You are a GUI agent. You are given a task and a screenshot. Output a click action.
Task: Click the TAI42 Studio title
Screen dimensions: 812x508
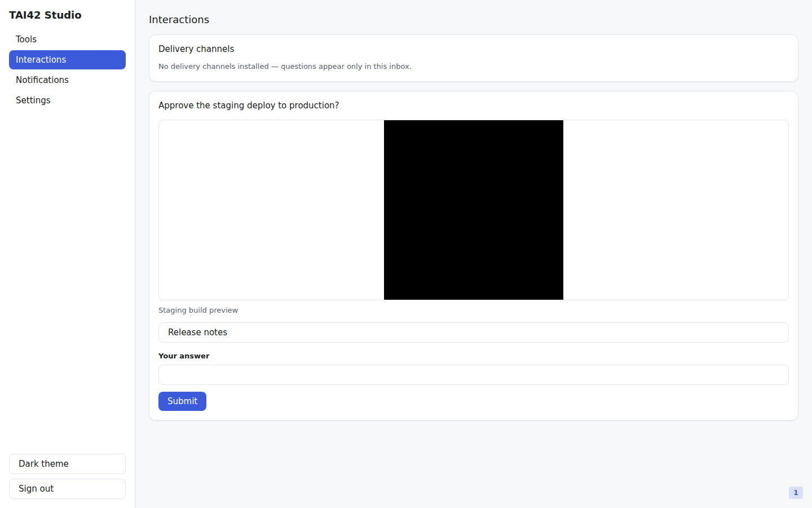click(45, 15)
